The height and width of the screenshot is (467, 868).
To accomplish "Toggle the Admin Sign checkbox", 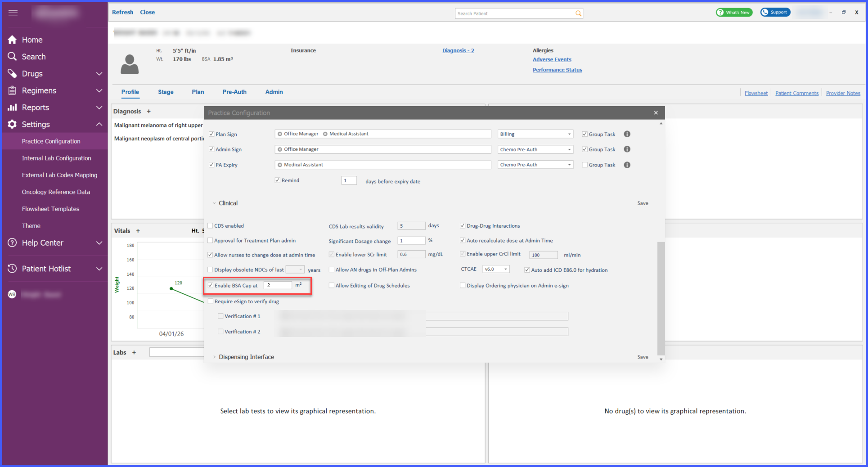I will [211, 149].
